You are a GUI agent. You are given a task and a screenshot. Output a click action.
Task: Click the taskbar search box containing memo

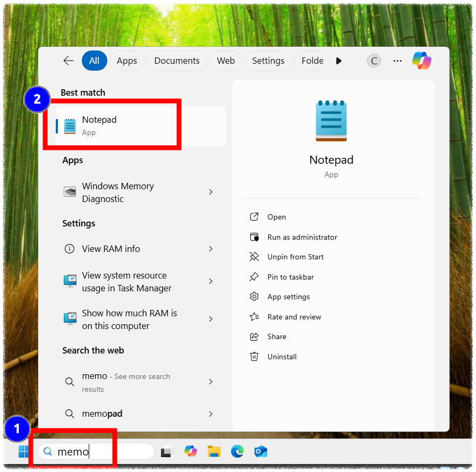click(96, 452)
